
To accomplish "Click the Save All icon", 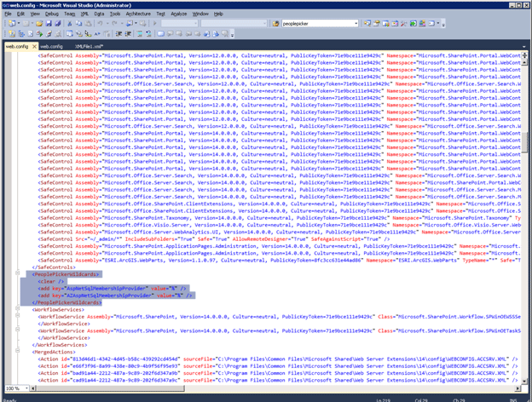I will [x=58, y=23].
